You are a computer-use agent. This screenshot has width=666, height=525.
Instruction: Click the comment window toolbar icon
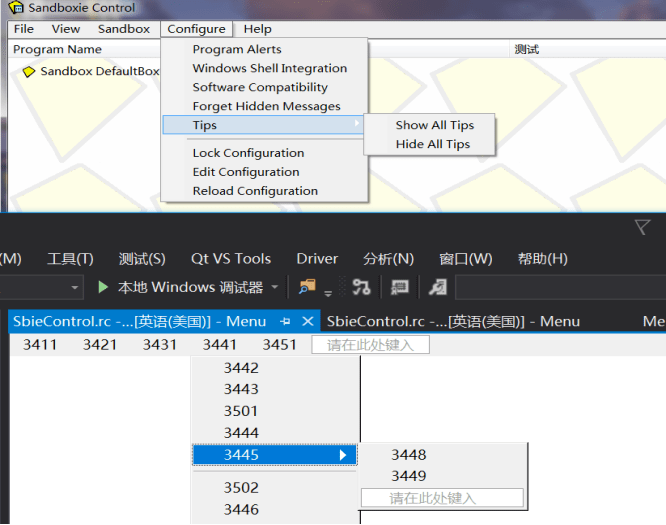(x=400, y=287)
